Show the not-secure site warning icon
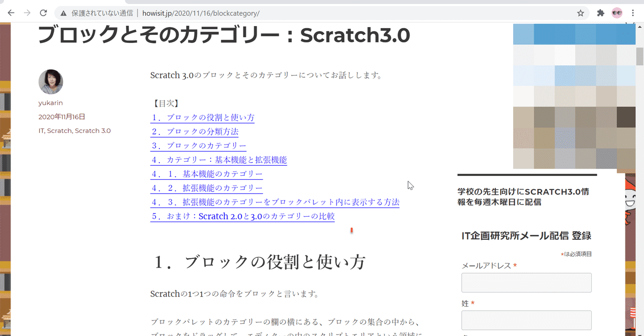This screenshot has height=336, width=644. coord(63,13)
